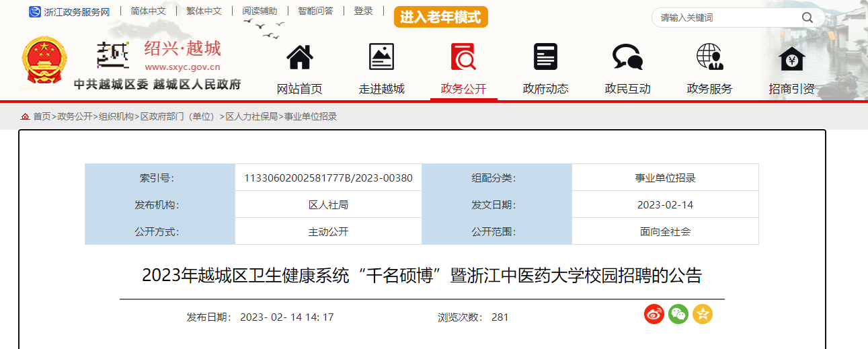Share to WeChat with the green icon

tap(678, 314)
